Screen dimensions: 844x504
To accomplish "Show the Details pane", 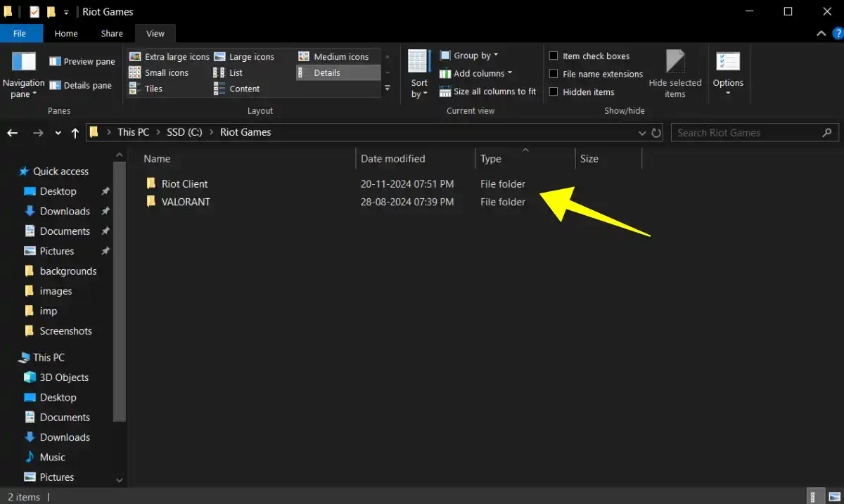I will click(82, 85).
